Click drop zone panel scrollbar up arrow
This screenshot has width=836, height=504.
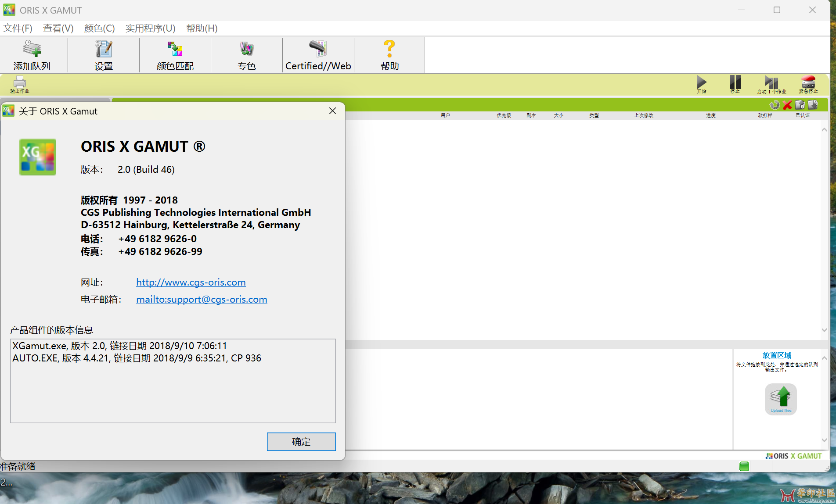(x=824, y=358)
